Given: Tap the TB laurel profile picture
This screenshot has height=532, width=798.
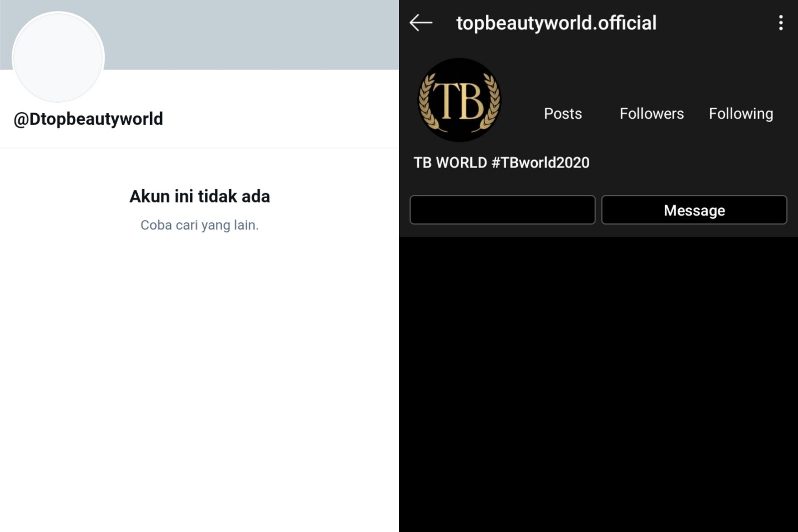Looking at the screenshot, I should [x=459, y=100].
